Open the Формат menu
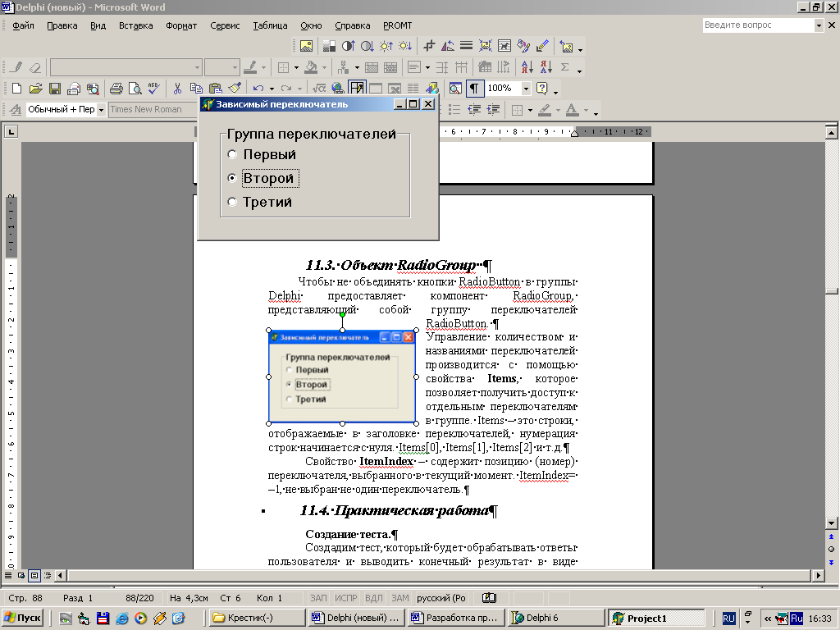The image size is (840, 630). tap(181, 25)
